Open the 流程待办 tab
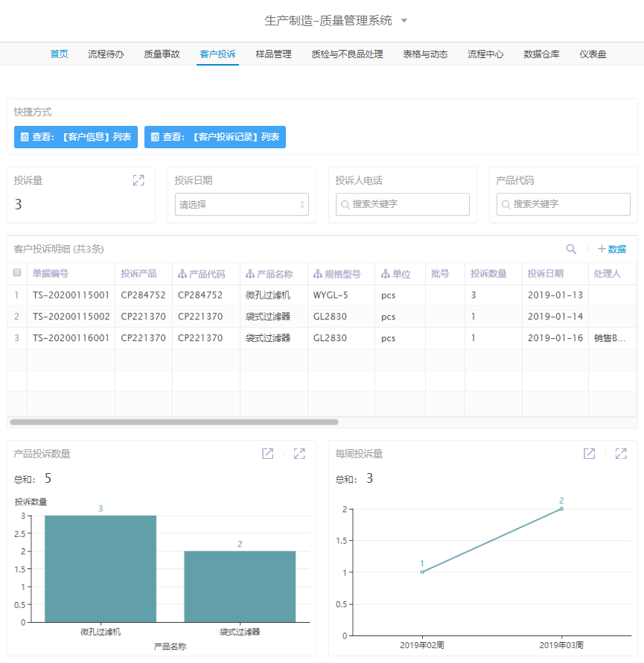The image size is (644, 663). [106, 54]
